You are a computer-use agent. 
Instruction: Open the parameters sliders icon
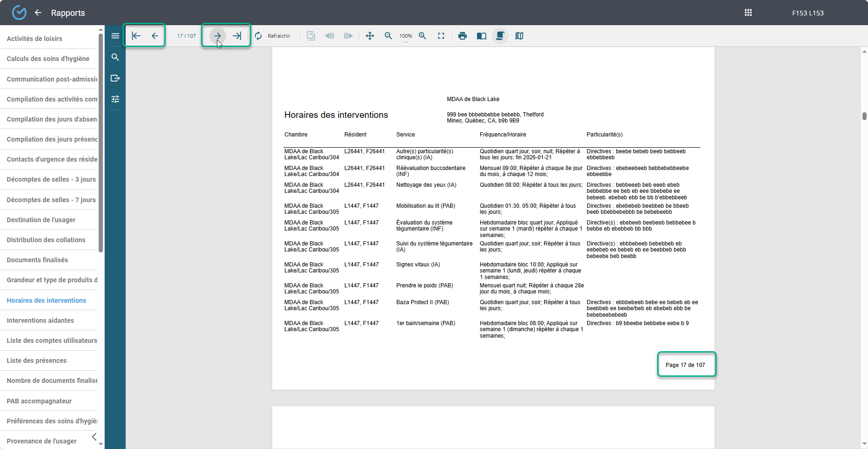[x=115, y=99]
